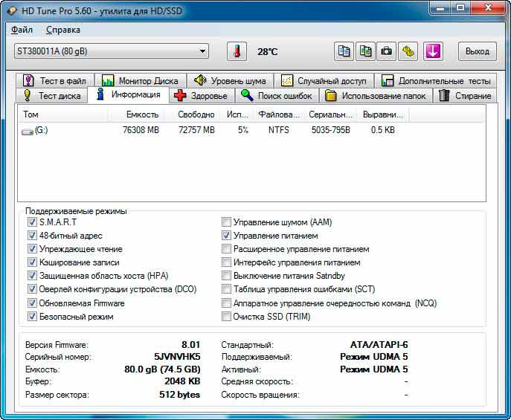The image size is (511, 420).
Task: Click the Файлова... column header
Action: pos(279,114)
